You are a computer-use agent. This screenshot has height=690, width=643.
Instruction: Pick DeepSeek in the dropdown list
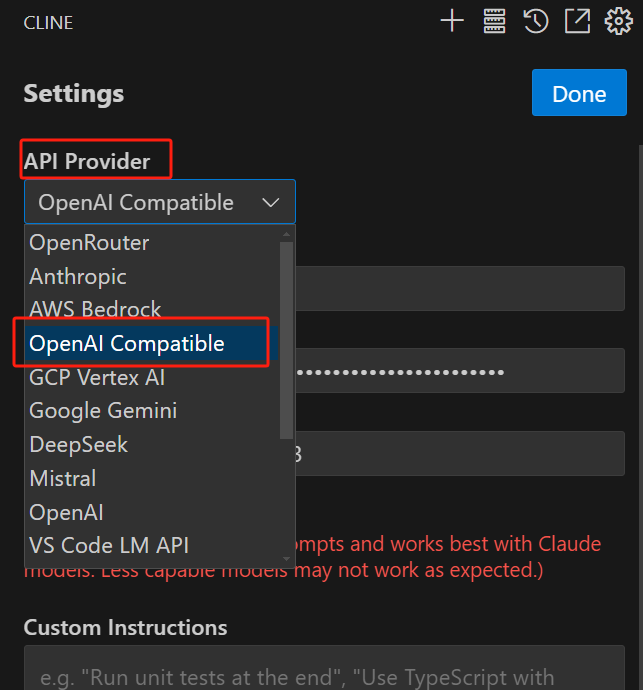[x=79, y=445]
